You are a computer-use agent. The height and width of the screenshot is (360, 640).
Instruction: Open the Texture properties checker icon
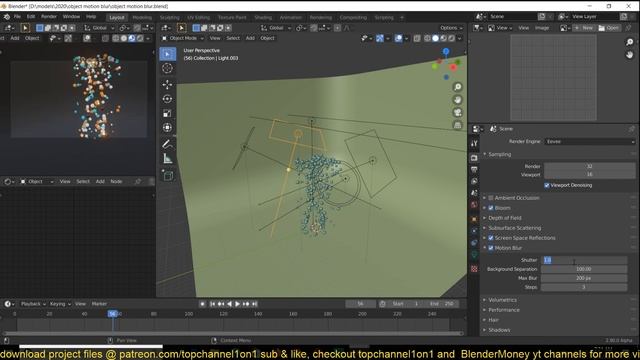pos(474,269)
